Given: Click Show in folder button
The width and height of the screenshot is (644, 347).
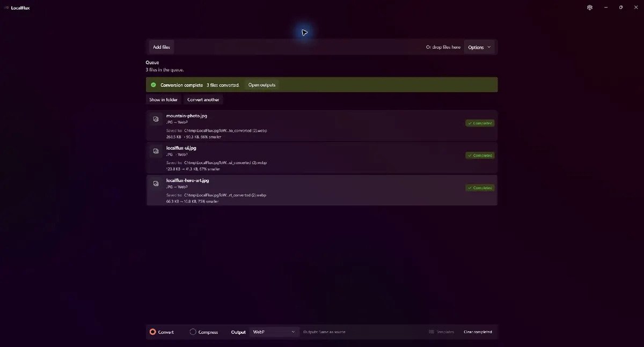Looking at the screenshot, I should [163, 100].
